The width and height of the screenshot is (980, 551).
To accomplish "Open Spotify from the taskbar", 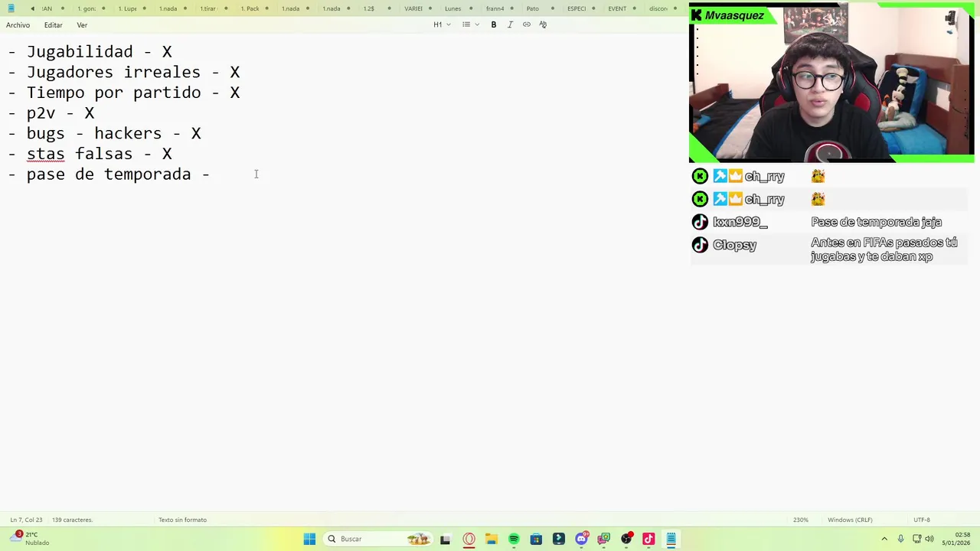I will click(x=514, y=539).
